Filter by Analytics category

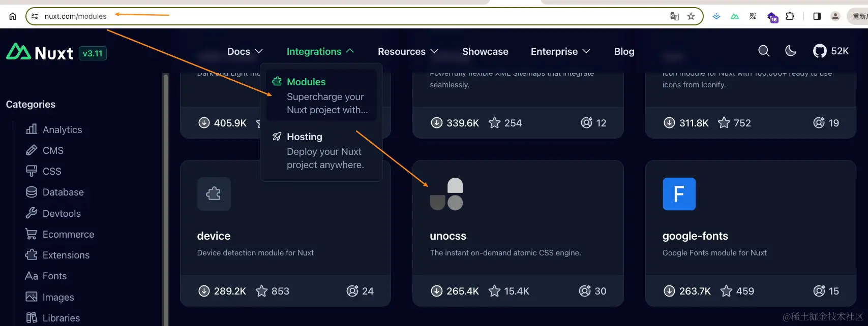pyautogui.click(x=62, y=129)
